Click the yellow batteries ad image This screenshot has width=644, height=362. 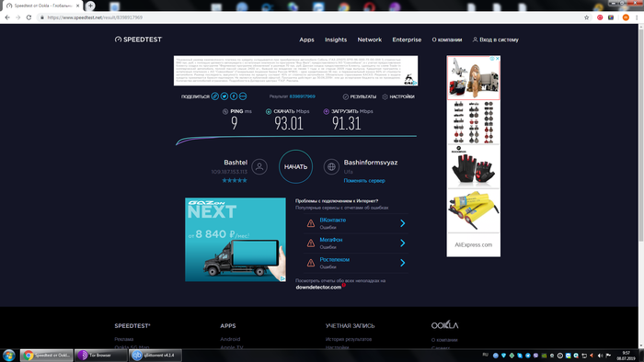point(473,210)
